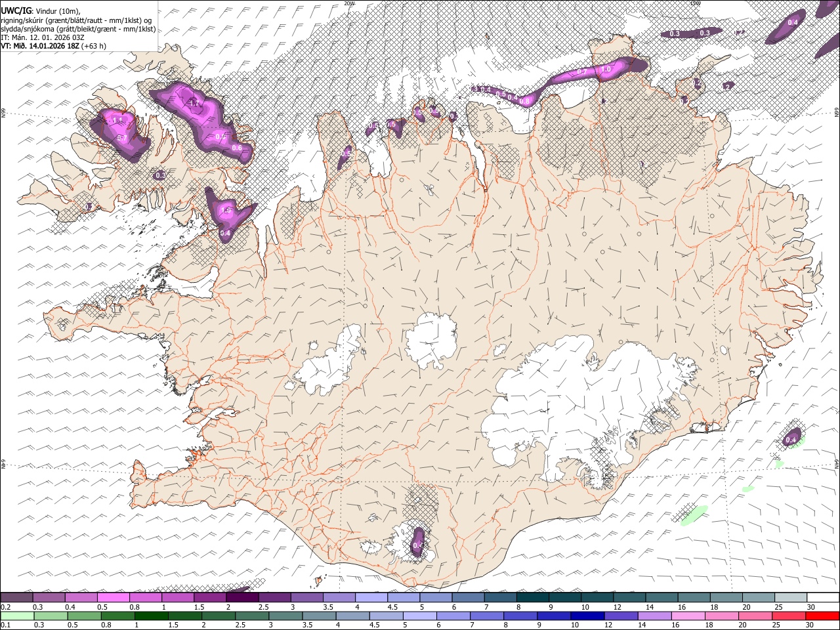This screenshot has height=630, width=840.
Task: Click the 0.3 value in the purple Westfjords spot
Action: 159,175
